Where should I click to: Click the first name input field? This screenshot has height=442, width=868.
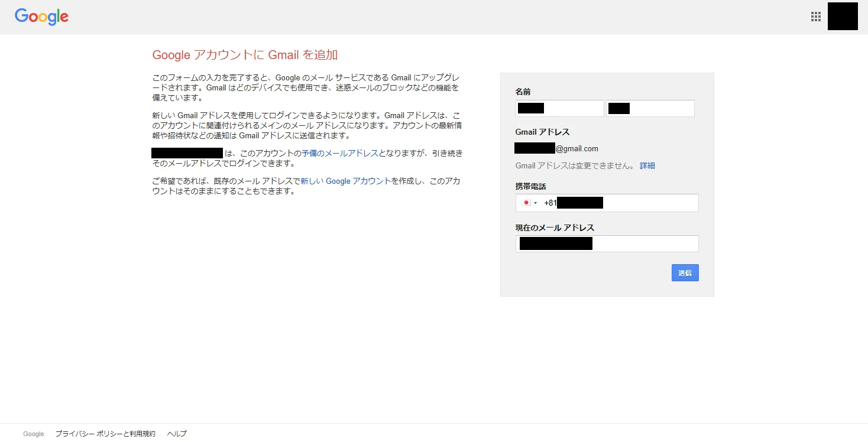[559, 108]
